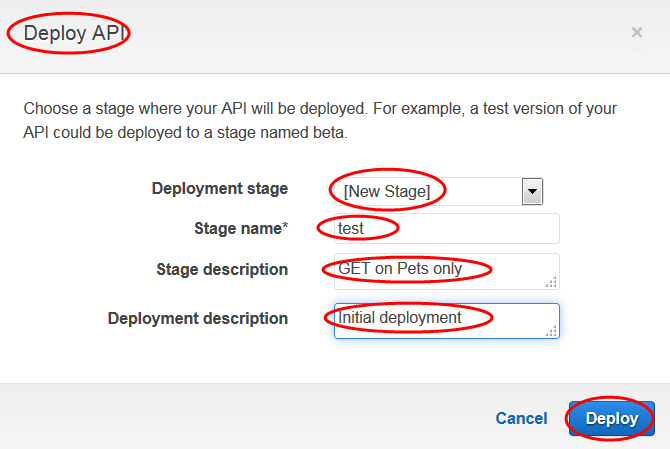The width and height of the screenshot is (670, 449).
Task: Click the Deployment description resize handle
Action: [551, 331]
